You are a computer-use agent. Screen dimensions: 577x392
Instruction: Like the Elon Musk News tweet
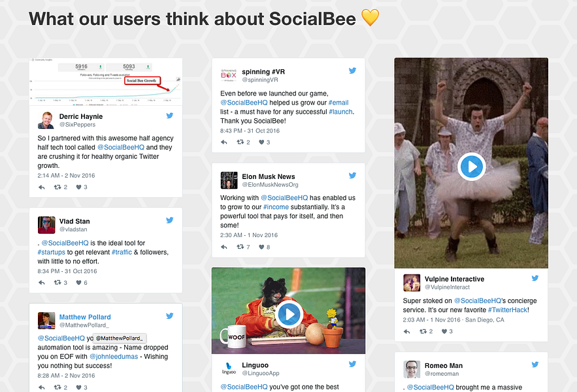click(261, 247)
